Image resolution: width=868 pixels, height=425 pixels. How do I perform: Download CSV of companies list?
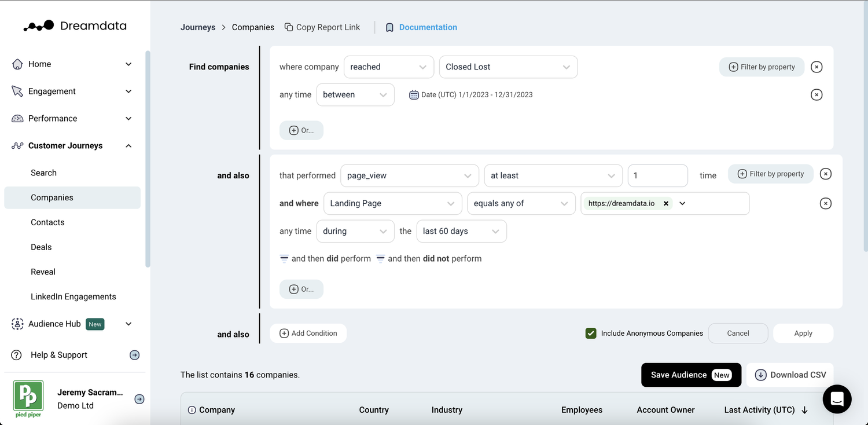pyautogui.click(x=790, y=375)
